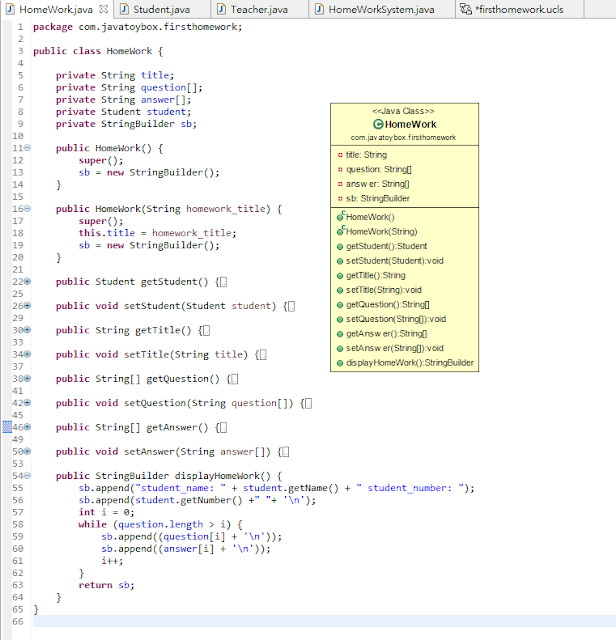616x640 pixels.
Task: Select the private field icon for title: String
Action: click(340, 155)
